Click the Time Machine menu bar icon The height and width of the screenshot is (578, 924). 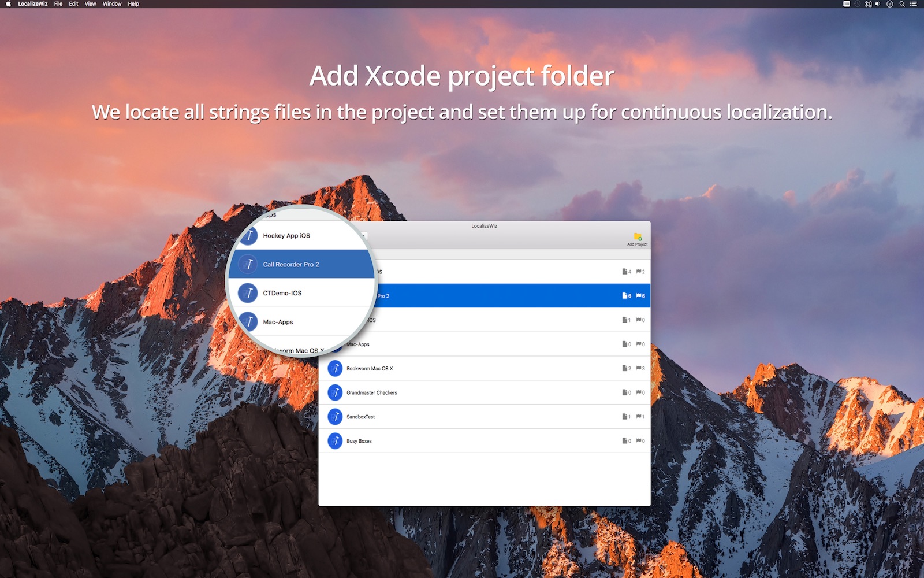tap(857, 4)
